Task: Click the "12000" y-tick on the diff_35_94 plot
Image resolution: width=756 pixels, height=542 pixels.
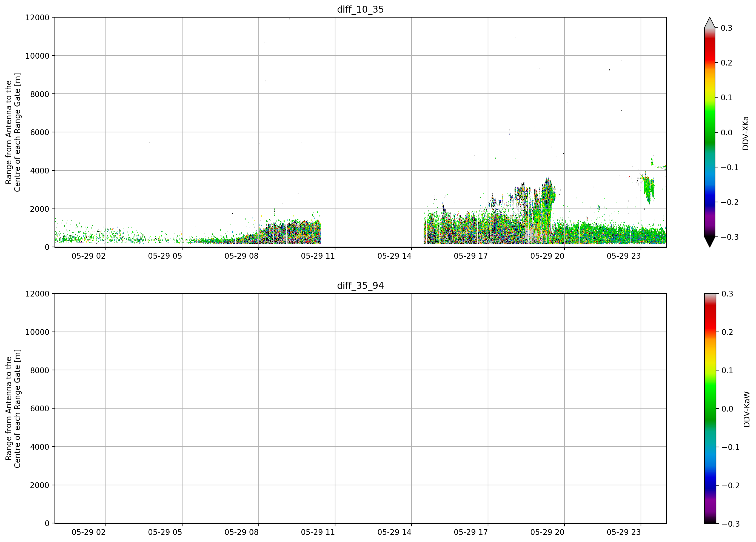Action: click(37, 294)
